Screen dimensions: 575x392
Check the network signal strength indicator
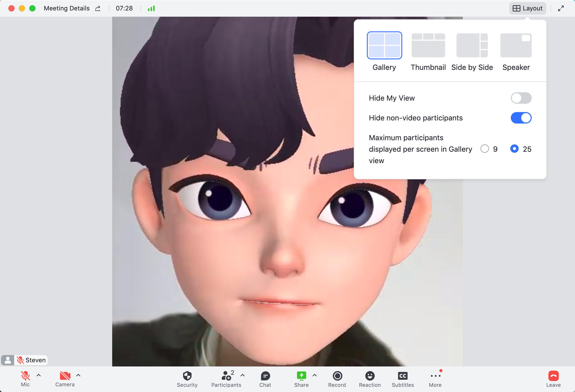[151, 8]
